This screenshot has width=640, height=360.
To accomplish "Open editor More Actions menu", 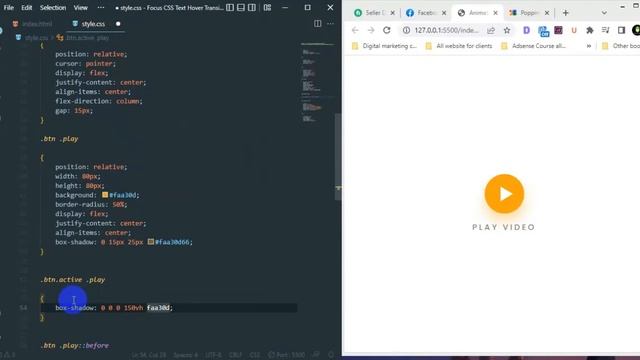I will point(330,24).
